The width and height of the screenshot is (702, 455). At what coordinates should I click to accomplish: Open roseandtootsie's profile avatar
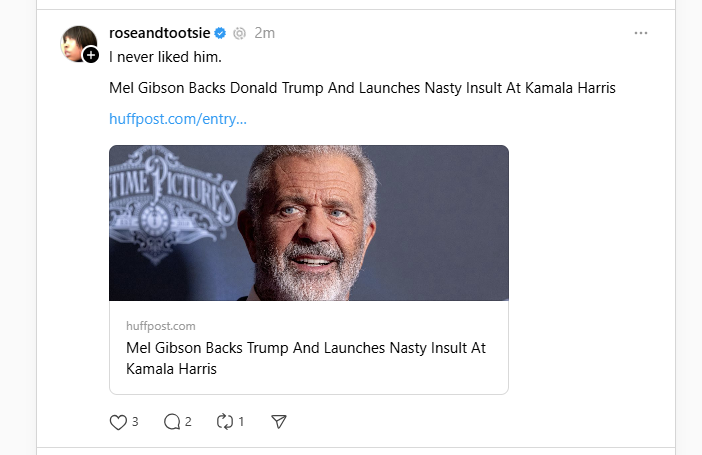[78, 42]
